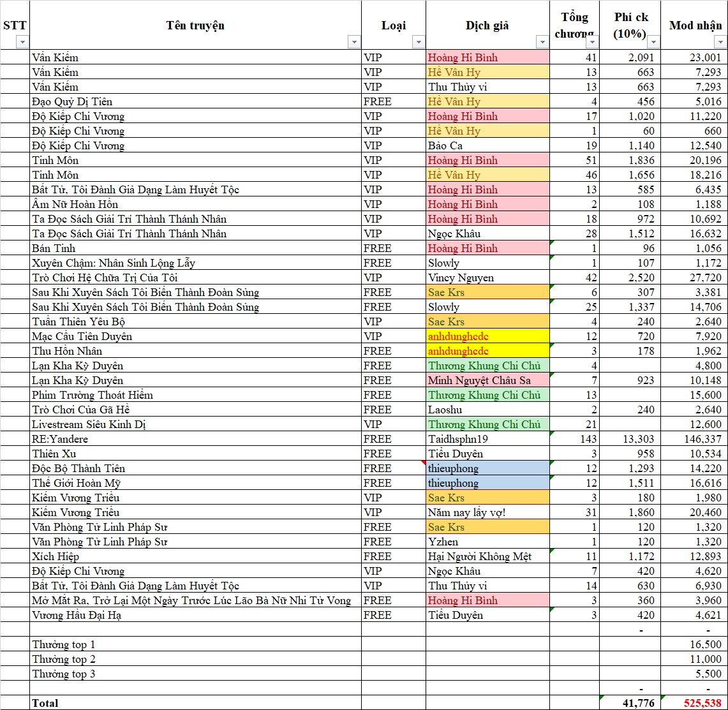Select the Xuyên Chậm: Nhân Sinh Lộng Lẫy cell
Screen dimensions: 728x710
[x=195, y=263]
